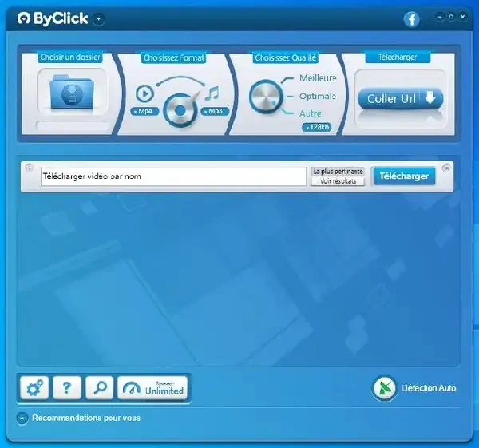Select the La plus pertinente option
479x448 pixels.
(338, 171)
